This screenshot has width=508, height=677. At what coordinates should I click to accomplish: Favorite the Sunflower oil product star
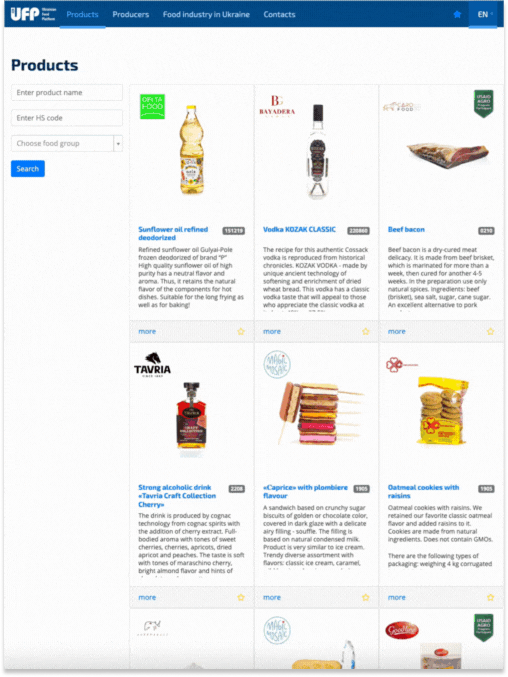(x=241, y=331)
